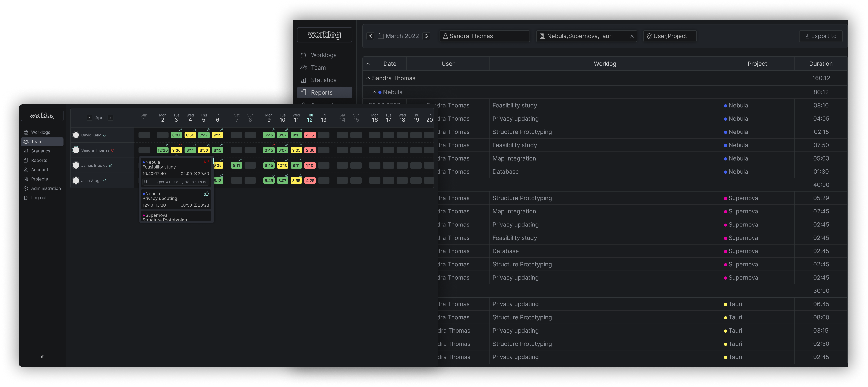The height and width of the screenshot is (387, 868).
Task: Sort by the Project column header
Action: tap(757, 64)
